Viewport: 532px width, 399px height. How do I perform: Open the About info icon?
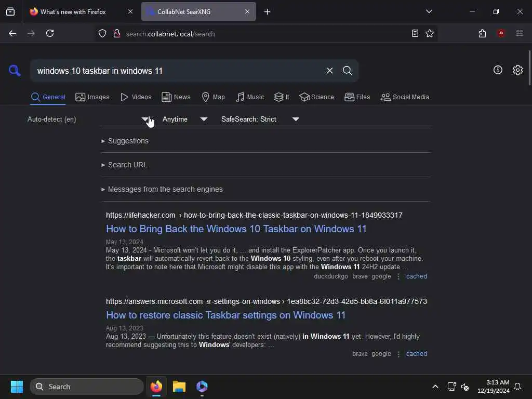tap(498, 70)
